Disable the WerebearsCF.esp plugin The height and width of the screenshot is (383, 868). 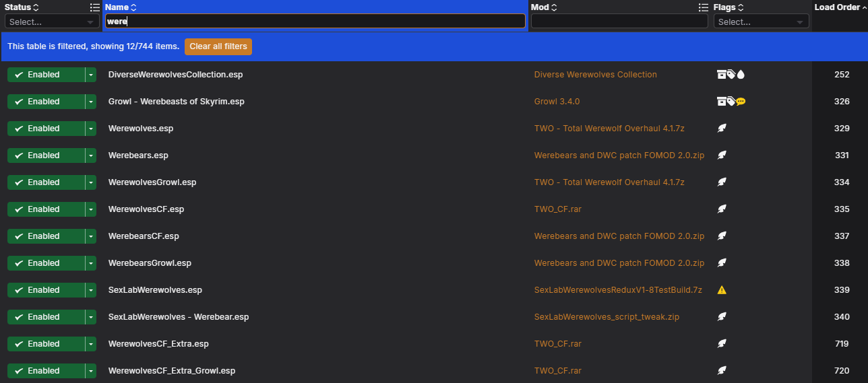(x=46, y=236)
